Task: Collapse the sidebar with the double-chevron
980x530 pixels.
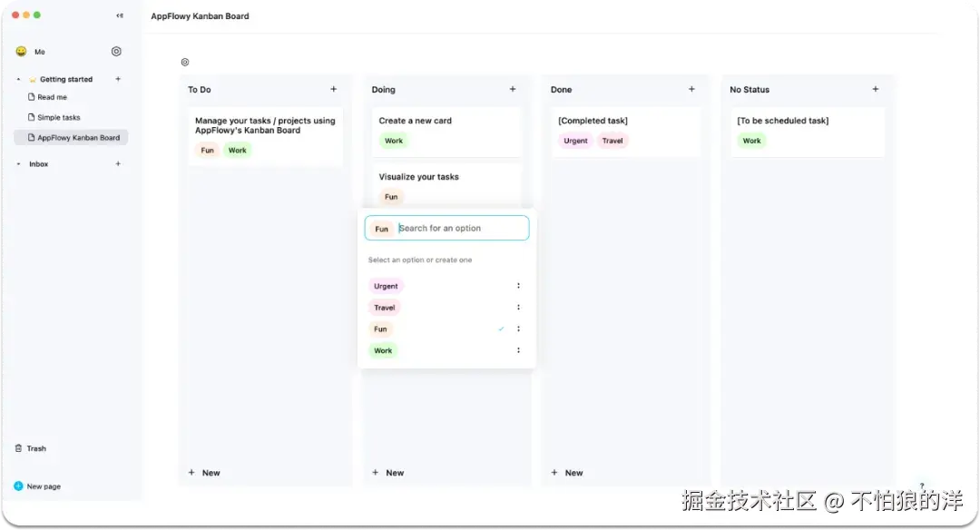Action: pyautogui.click(x=119, y=15)
